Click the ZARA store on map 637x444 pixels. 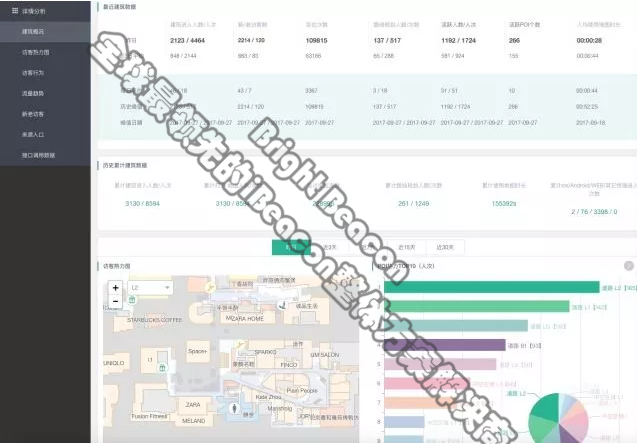[x=193, y=405]
